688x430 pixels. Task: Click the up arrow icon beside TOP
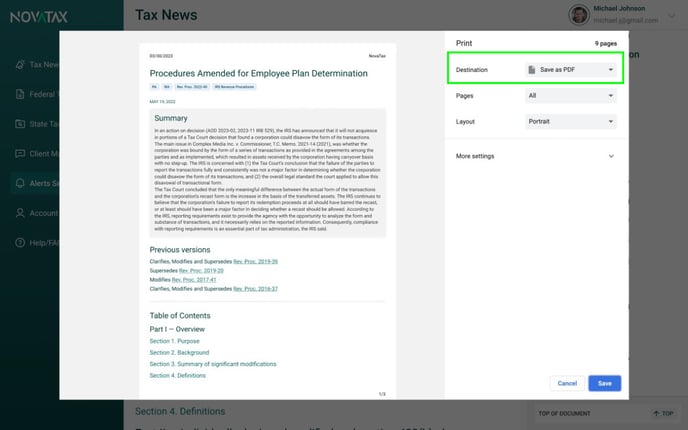tap(656, 413)
